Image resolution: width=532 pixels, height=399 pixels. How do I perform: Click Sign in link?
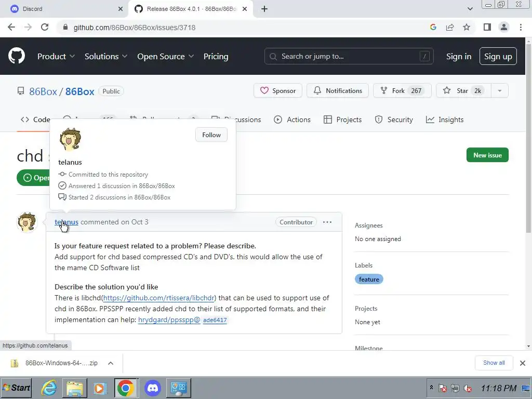tap(459, 56)
